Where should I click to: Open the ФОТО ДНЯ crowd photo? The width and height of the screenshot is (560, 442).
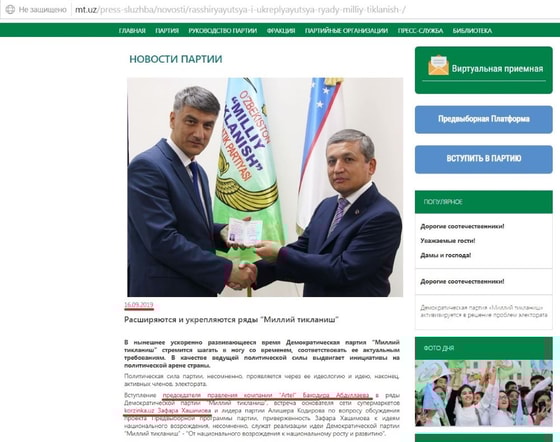click(x=484, y=393)
